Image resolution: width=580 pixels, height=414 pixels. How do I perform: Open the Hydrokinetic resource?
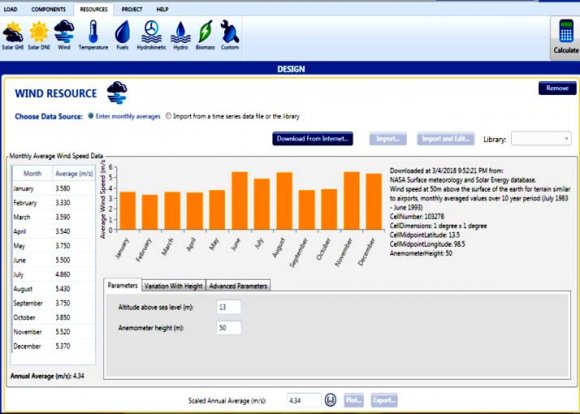tap(151, 35)
